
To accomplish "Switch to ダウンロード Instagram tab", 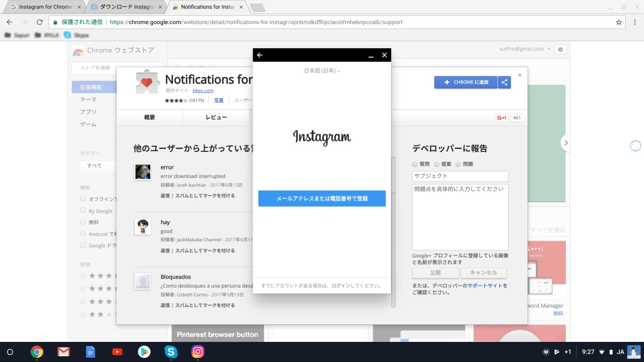I will pos(125,7).
